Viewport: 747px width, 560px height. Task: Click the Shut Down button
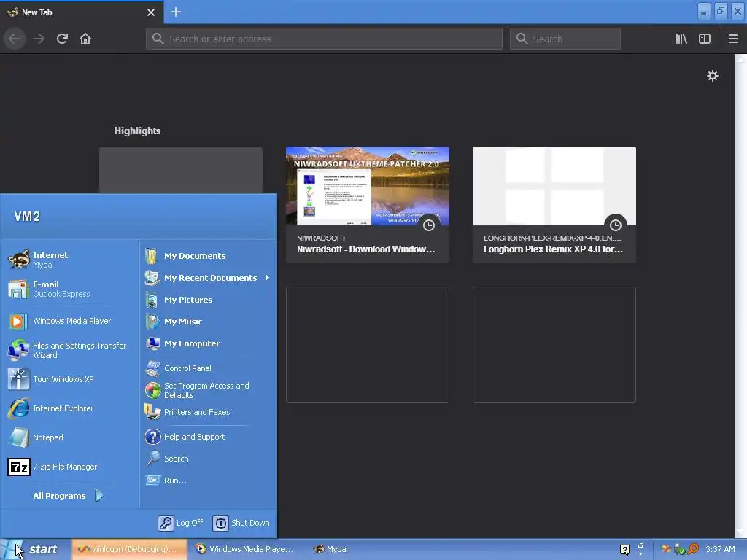point(241,523)
